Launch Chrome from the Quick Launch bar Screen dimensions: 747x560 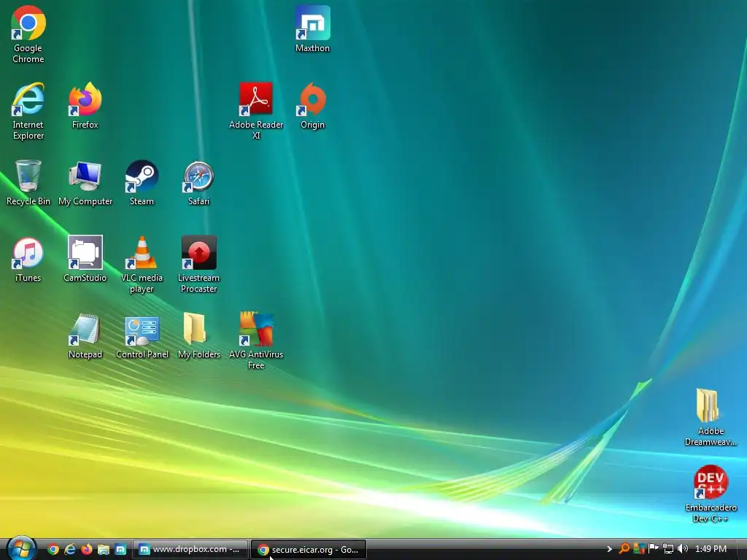coord(53,549)
